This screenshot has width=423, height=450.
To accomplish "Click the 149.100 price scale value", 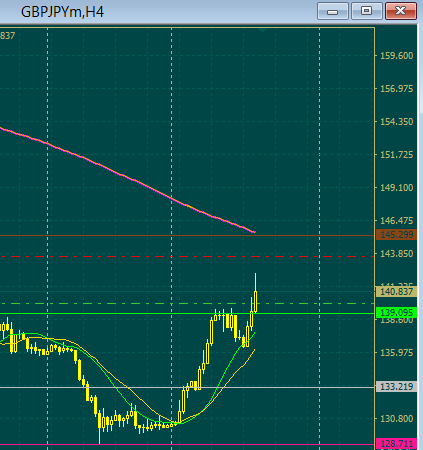I will [397, 188].
